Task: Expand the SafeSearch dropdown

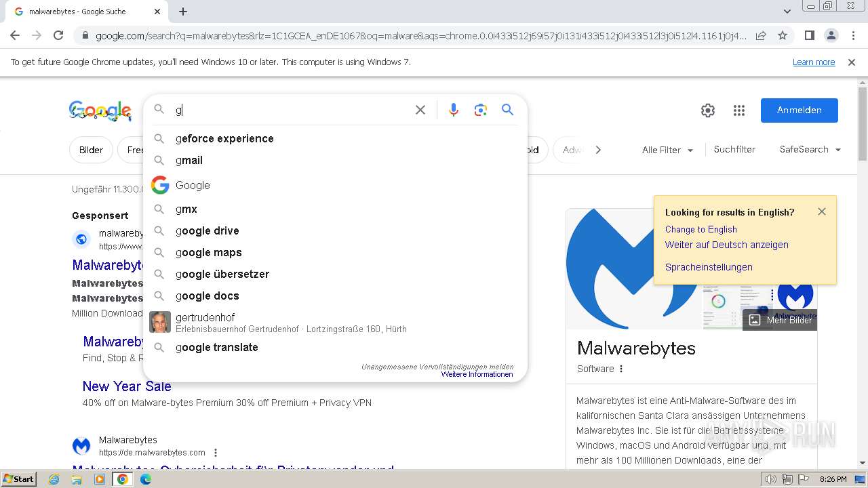Action: 810,150
